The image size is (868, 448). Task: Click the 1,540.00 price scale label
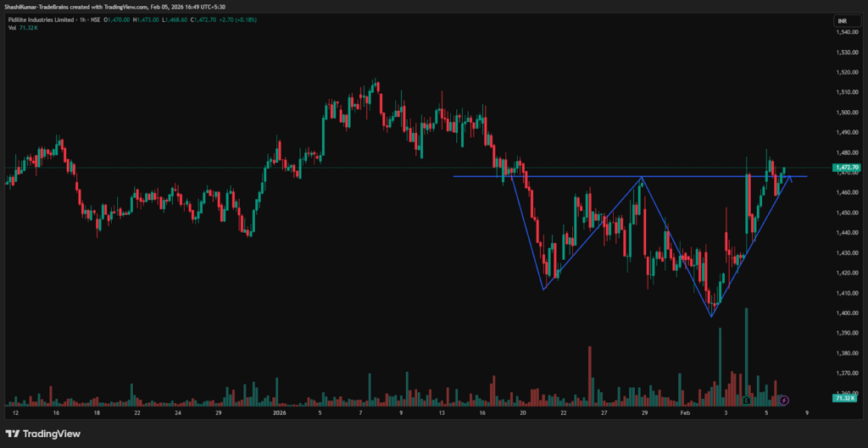pos(843,32)
